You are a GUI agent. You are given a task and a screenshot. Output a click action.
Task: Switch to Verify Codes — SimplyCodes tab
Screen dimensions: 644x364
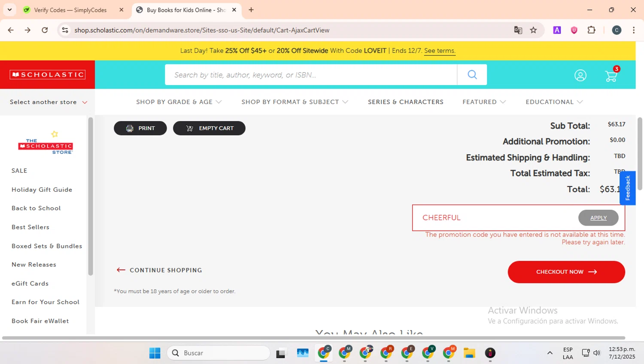[x=70, y=10]
